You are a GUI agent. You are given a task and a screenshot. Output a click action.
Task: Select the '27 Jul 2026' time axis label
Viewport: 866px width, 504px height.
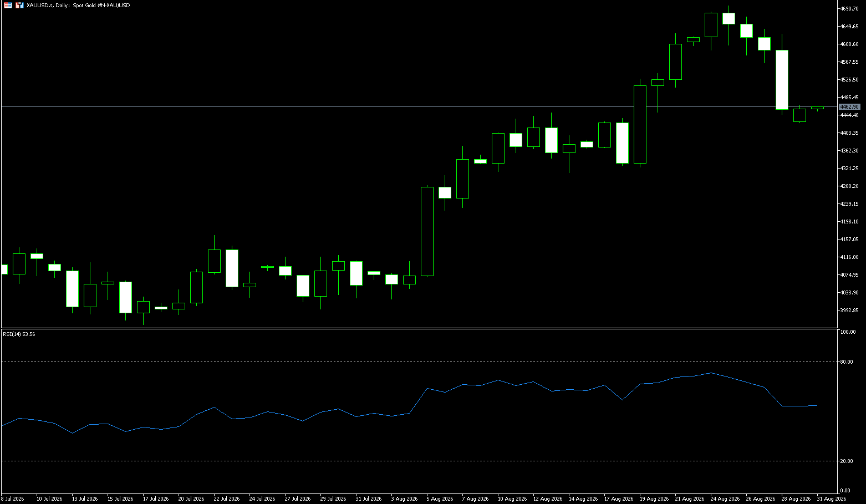[298, 499]
